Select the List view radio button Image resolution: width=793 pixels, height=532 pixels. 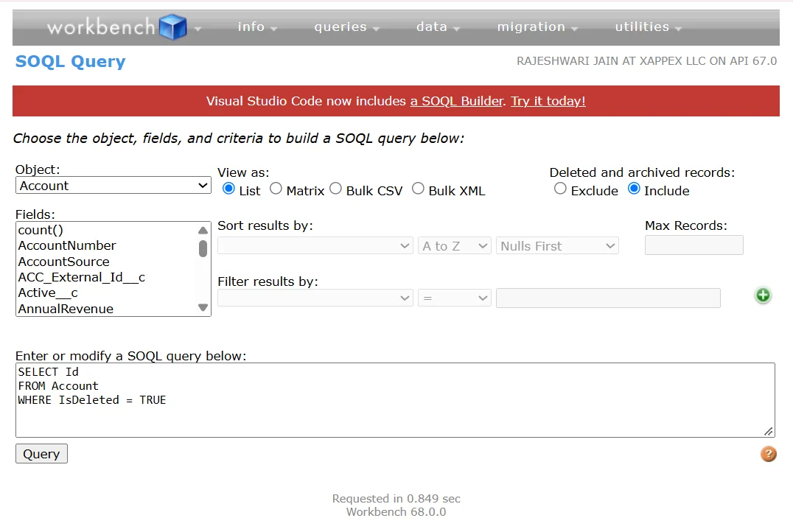tap(228, 189)
